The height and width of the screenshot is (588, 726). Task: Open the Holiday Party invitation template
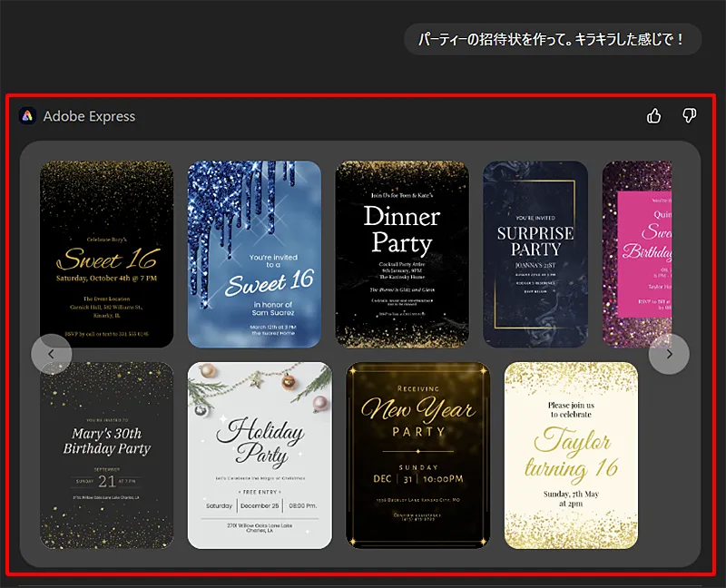(260, 453)
